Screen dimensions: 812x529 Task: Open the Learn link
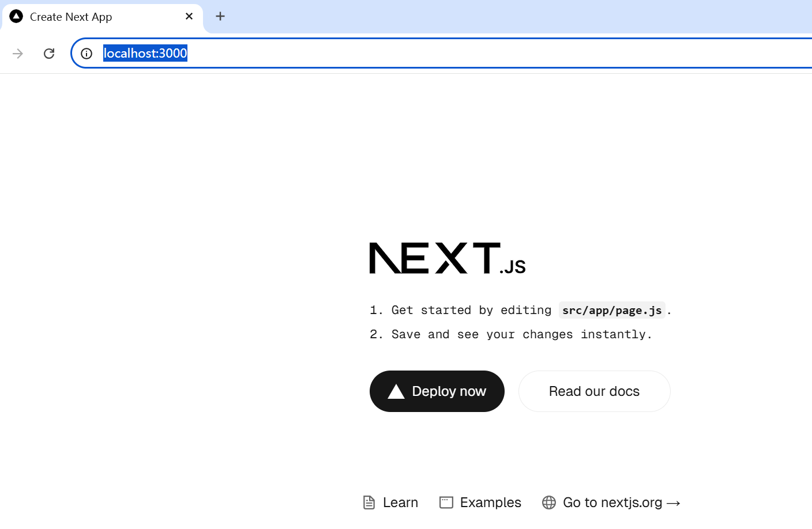click(x=390, y=502)
